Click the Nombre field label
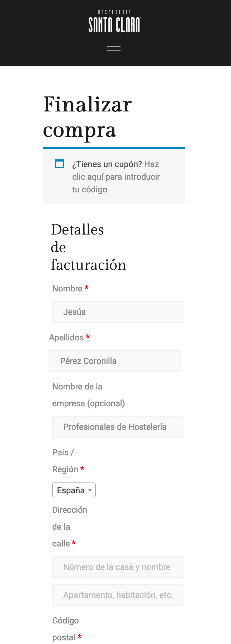Viewport: 231px width, 644px height. tap(68, 289)
